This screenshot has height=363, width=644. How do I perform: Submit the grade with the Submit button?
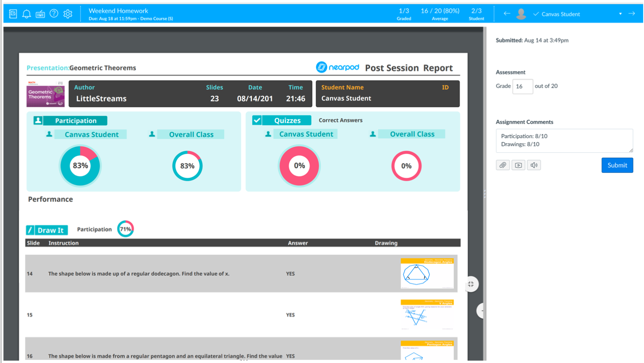pos(617,165)
